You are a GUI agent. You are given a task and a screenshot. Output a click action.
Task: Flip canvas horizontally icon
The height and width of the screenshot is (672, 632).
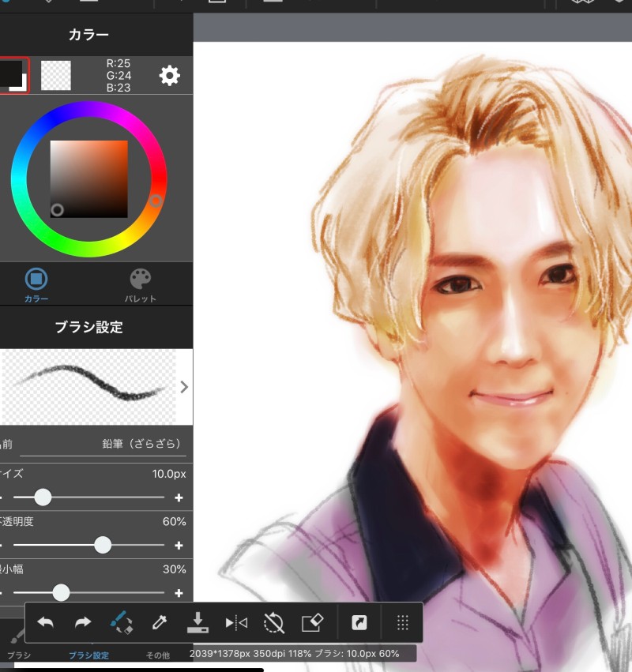pos(236,622)
